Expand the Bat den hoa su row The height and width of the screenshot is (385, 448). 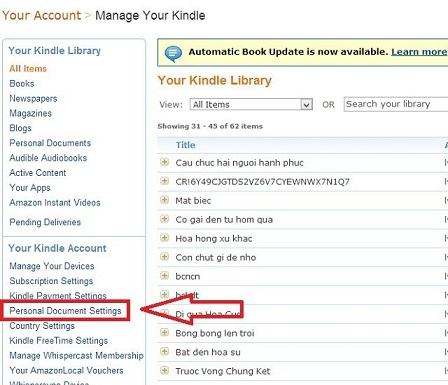pos(164,351)
